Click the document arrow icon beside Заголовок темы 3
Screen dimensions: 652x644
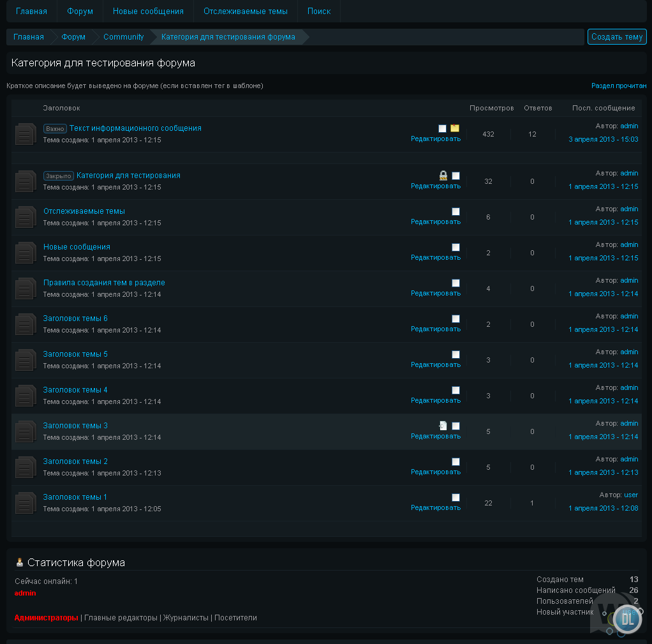tap(443, 426)
